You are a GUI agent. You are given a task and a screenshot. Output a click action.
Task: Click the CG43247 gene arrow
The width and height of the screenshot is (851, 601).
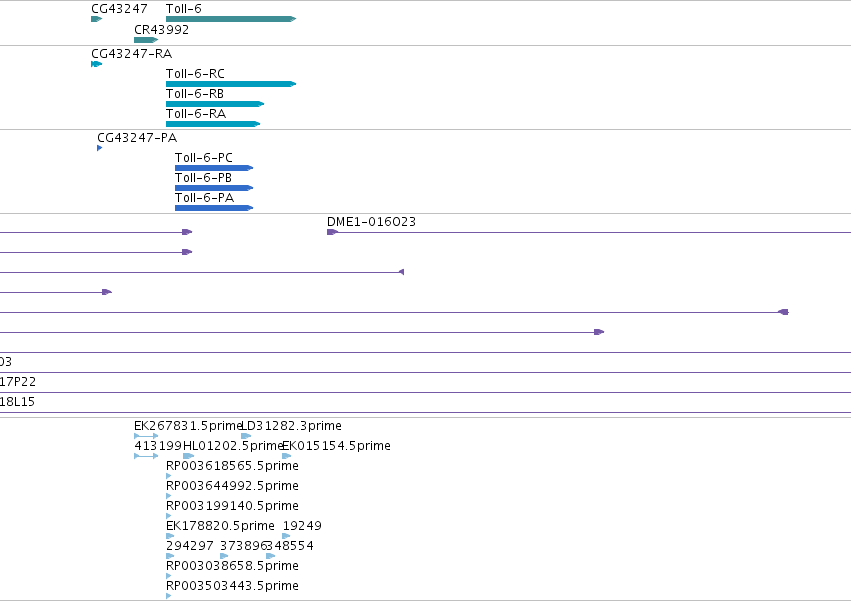(x=97, y=19)
